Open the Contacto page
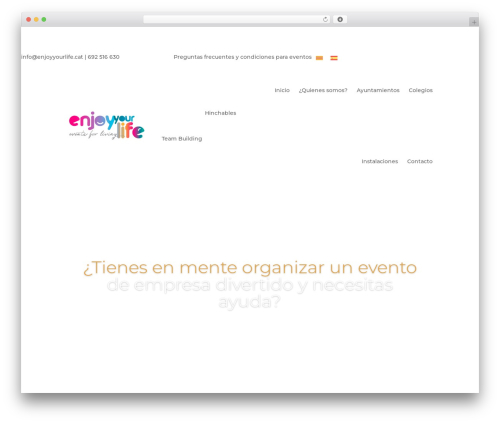The image size is (500, 423). pos(420,161)
